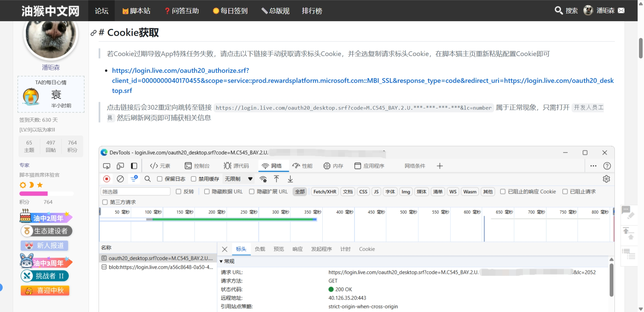This screenshot has width=644, height=312.
Task: Click the quick reply speech bubble icon
Action: (x=628, y=212)
